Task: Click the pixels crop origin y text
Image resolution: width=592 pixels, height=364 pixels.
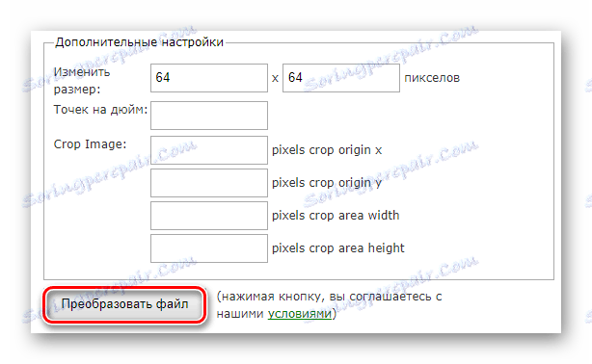Action: [x=327, y=183]
